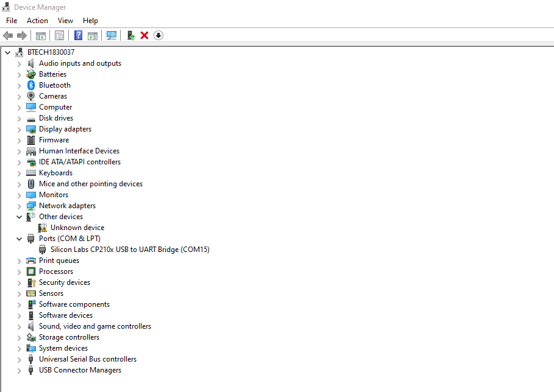Select the Software devices label
Viewport: 554px width, 392px height.
[66, 315]
